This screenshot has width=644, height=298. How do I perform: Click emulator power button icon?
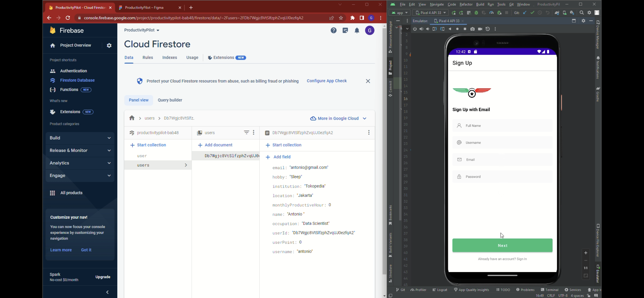(x=415, y=29)
